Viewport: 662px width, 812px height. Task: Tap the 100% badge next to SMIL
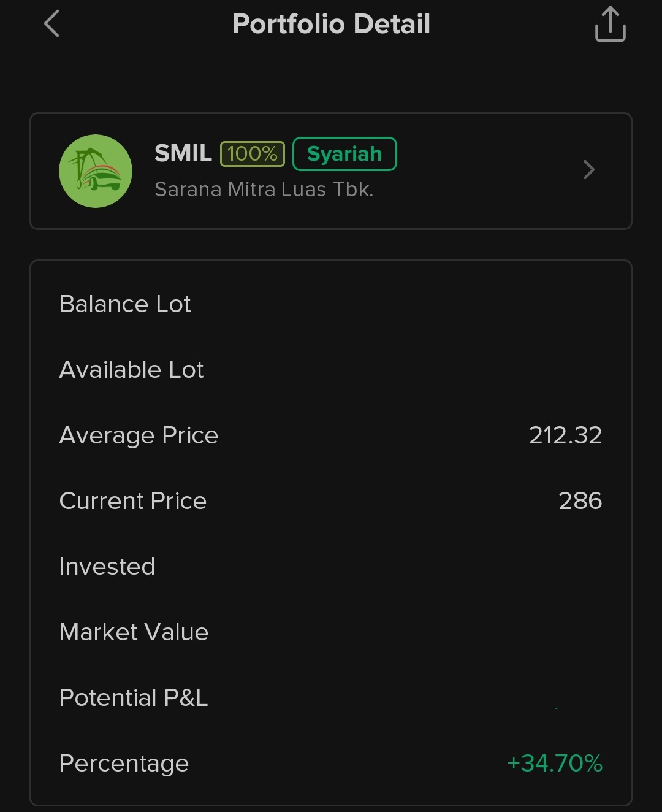(253, 153)
